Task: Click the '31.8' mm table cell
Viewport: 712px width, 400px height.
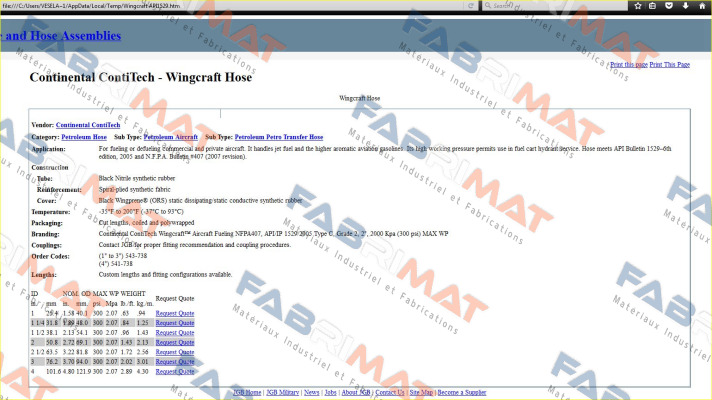Action: (52, 323)
